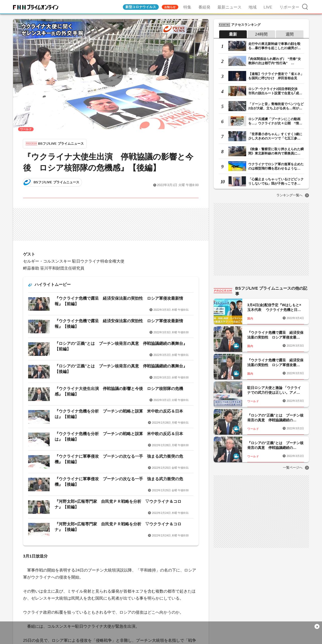Screen dimensions: 322x644
Task: Open highlight thumbnail ウクライナに軍事侵攻【後編】
Action: pyautogui.click(x=39, y=485)
